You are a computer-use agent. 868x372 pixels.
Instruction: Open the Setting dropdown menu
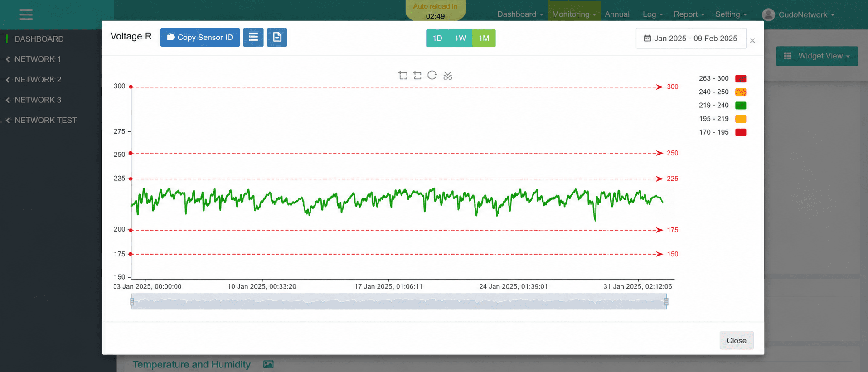point(731,14)
